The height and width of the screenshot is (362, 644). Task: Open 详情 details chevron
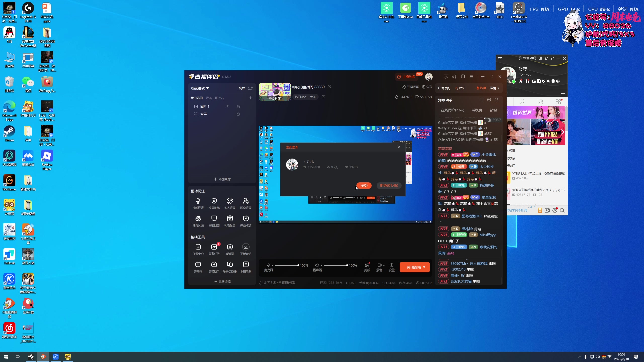pyautogui.click(x=494, y=88)
